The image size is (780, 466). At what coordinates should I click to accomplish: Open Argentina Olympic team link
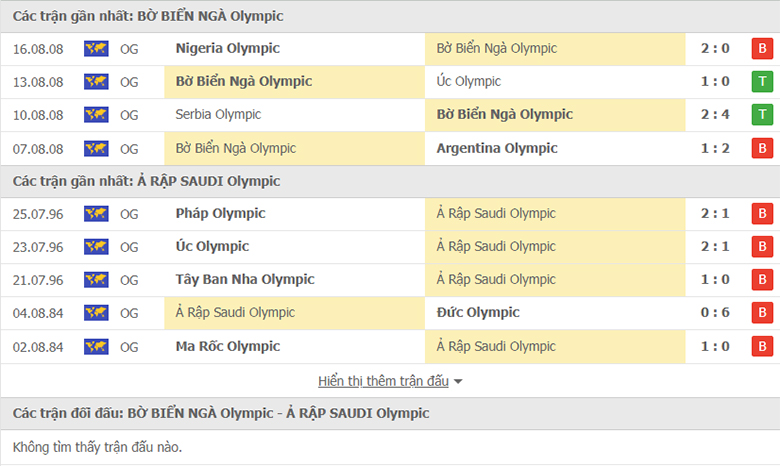tap(497, 148)
